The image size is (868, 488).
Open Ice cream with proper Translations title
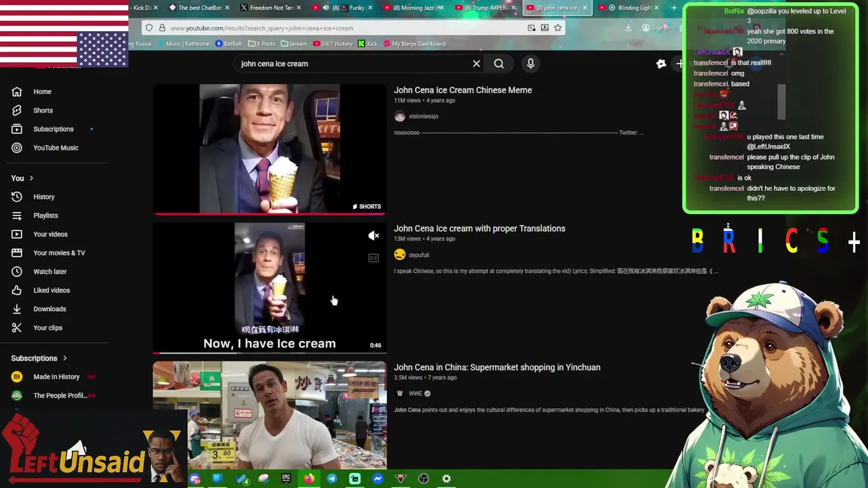coord(479,228)
